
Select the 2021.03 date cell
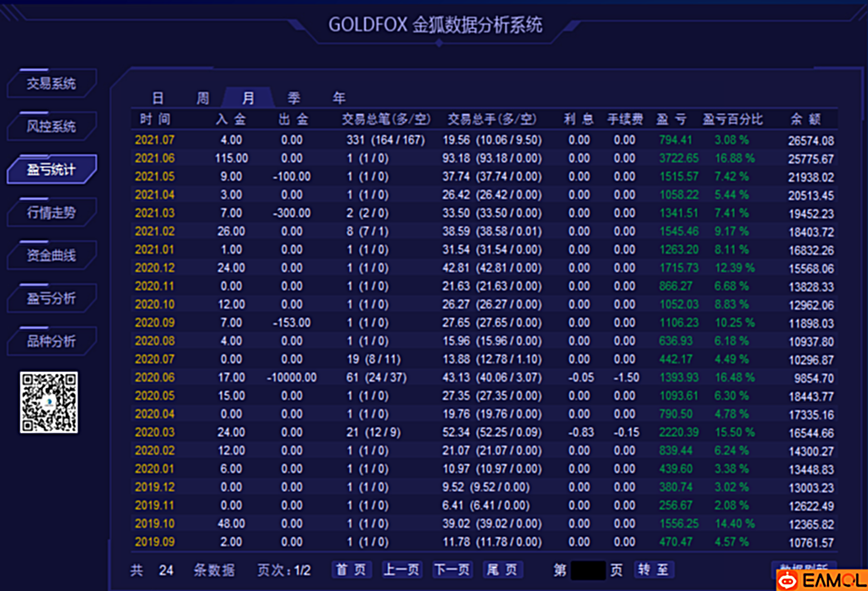tap(154, 213)
